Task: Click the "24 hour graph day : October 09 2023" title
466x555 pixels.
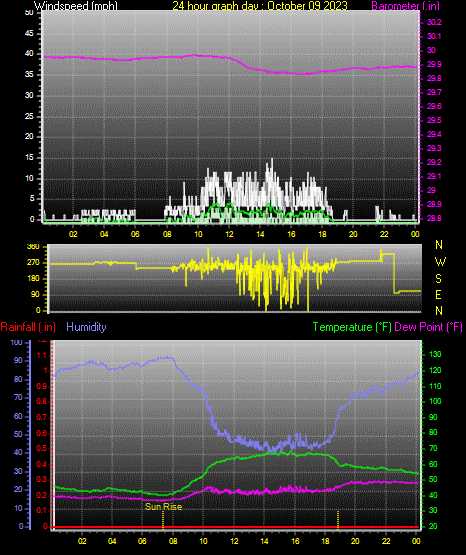Action: 260,6
